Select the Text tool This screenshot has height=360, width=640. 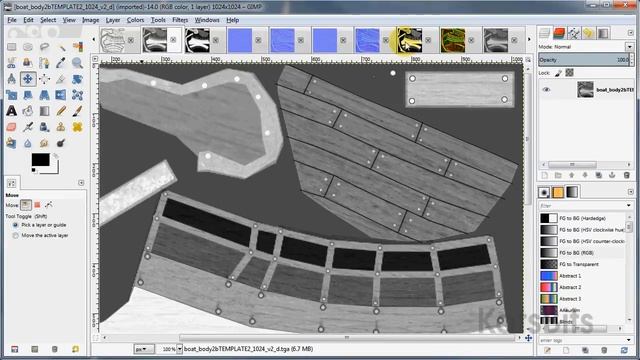pyautogui.click(x=11, y=111)
